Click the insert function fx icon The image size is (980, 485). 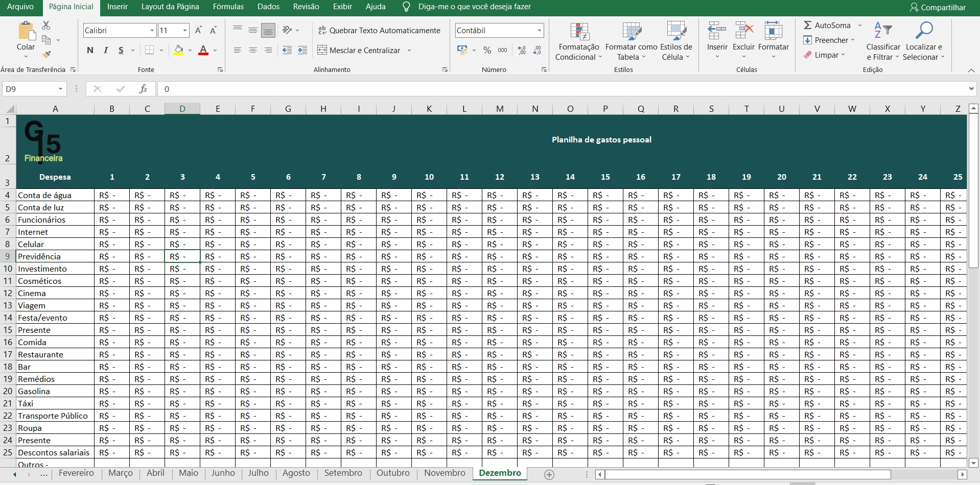click(144, 89)
